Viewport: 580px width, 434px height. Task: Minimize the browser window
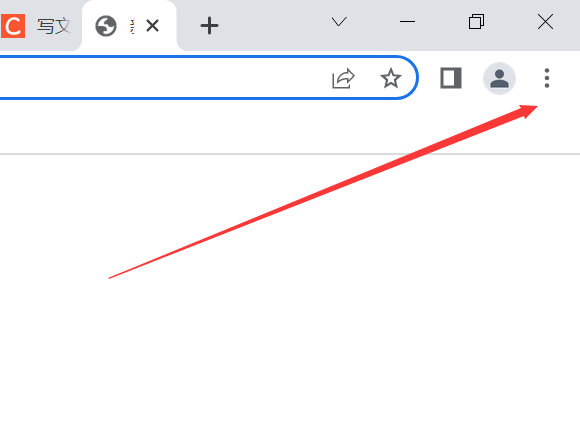pyautogui.click(x=407, y=22)
